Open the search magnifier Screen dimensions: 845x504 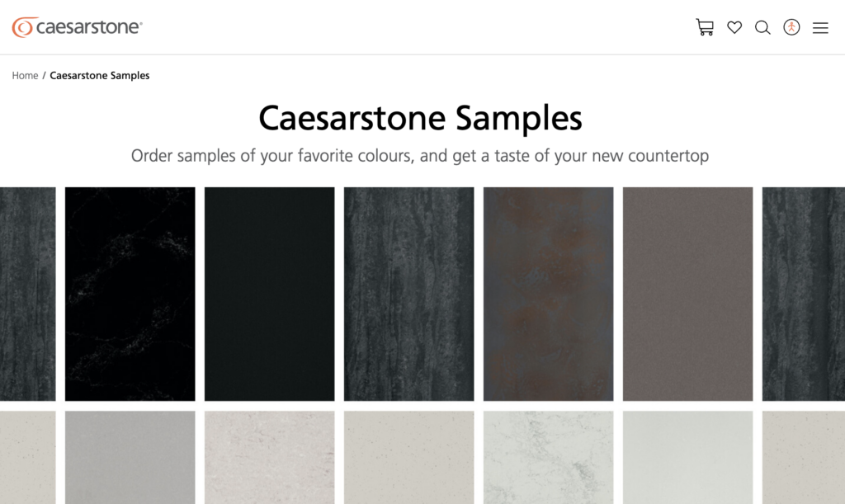click(x=762, y=27)
